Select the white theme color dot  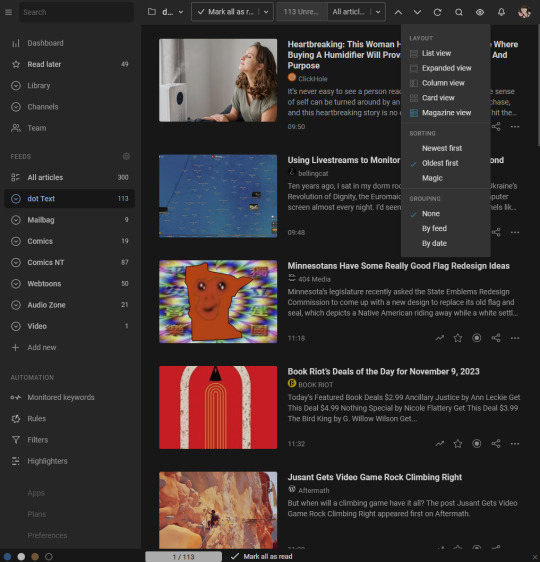point(21,557)
